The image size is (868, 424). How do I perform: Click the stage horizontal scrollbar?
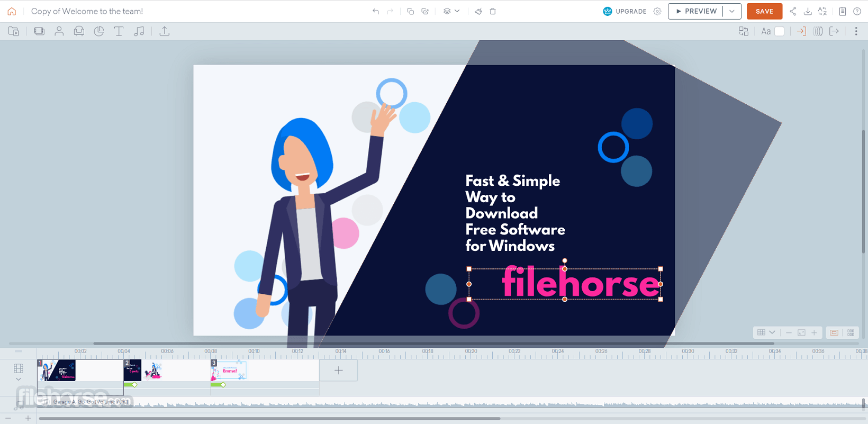tap(434, 344)
